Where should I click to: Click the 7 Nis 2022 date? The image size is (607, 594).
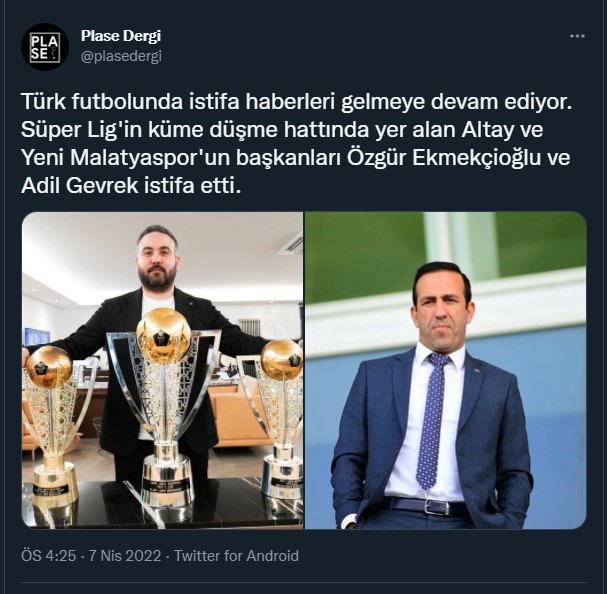tap(125, 556)
